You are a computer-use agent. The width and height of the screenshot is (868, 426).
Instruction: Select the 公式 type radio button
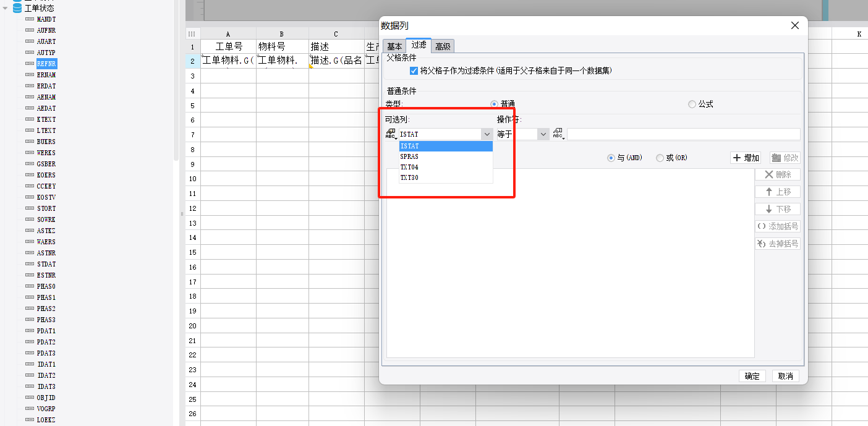[x=692, y=104]
